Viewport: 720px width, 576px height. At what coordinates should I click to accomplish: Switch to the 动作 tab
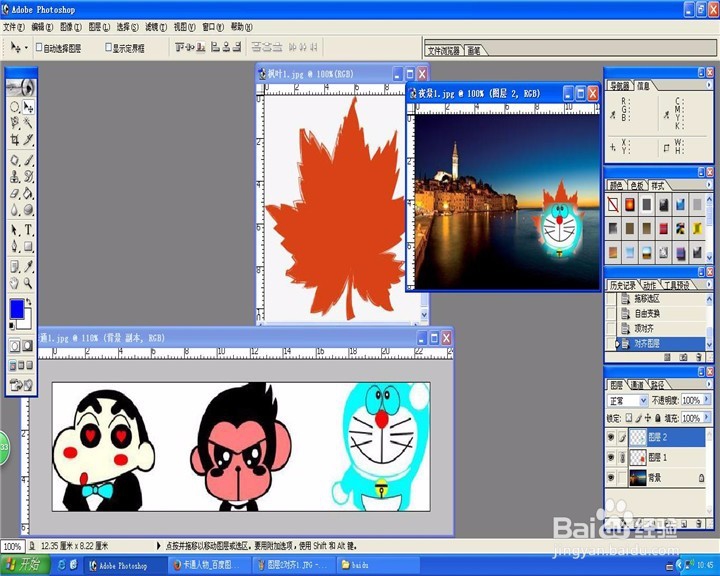tap(649, 285)
